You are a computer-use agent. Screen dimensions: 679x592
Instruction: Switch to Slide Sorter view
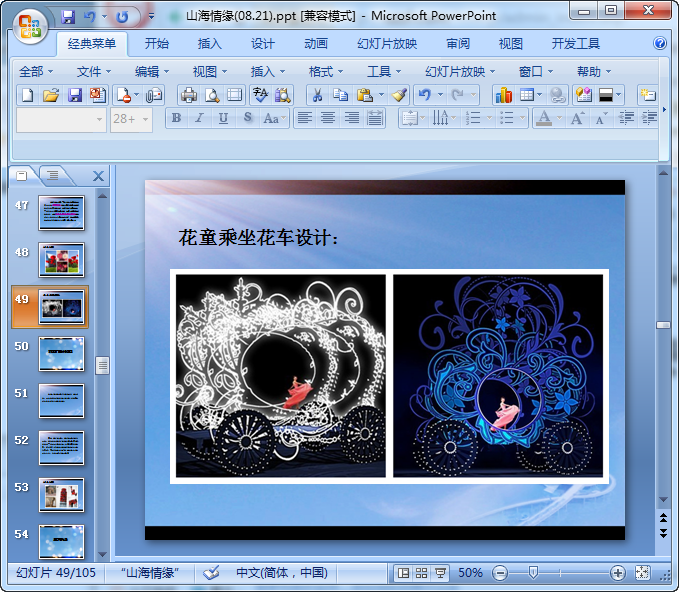[x=421, y=573]
